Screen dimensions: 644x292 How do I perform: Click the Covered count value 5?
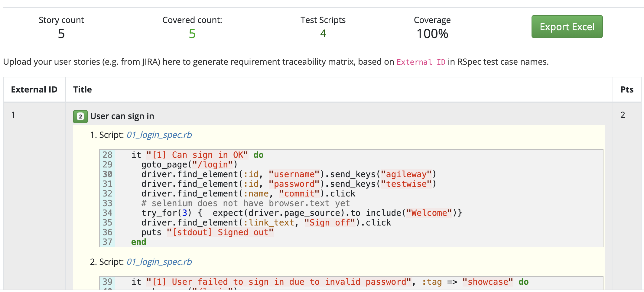[192, 34]
